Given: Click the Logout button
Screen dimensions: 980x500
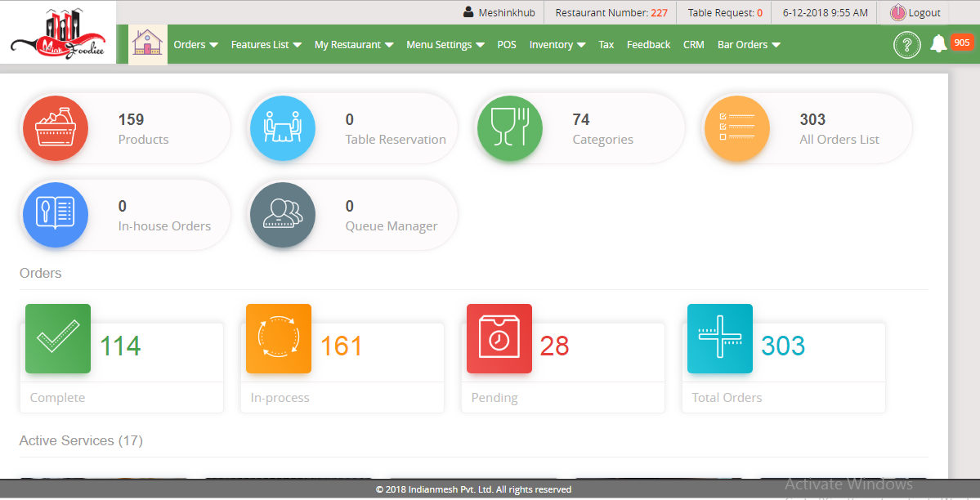Looking at the screenshot, I should 915,13.
